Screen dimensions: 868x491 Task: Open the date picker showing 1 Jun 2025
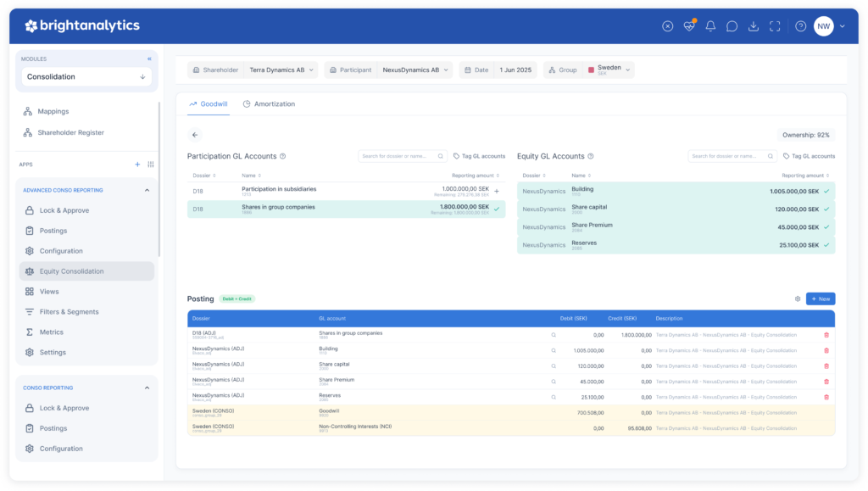click(515, 70)
